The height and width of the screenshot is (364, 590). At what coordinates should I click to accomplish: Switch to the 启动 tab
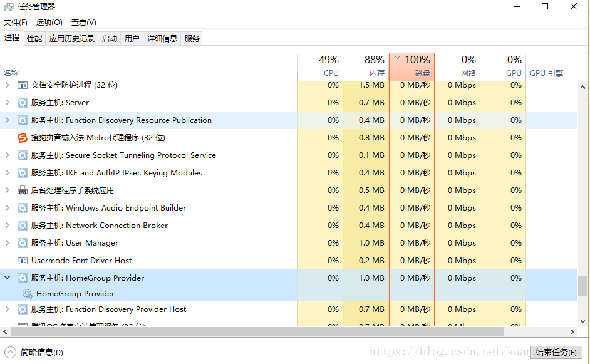pyautogui.click(x=110, y=38)
